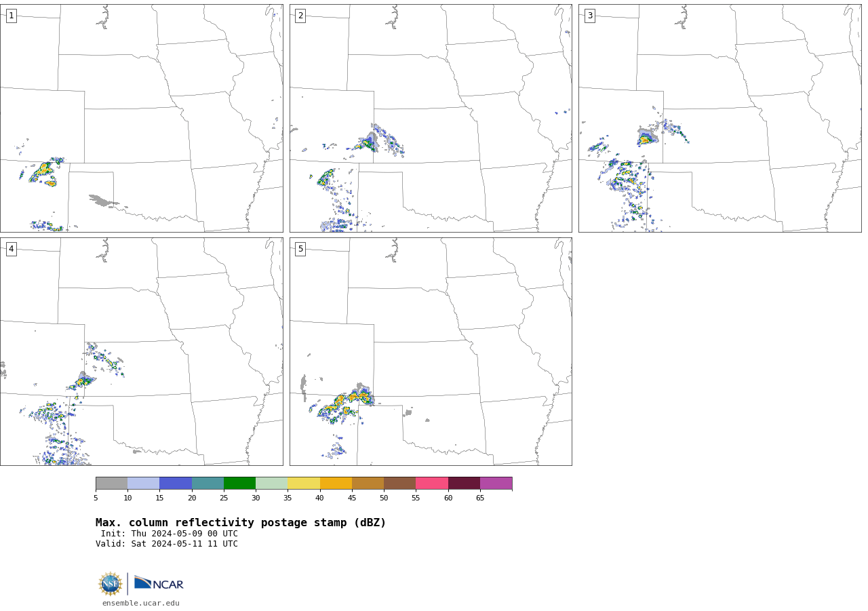This screenshot has height=611, width=868.
Task: Click the light blue 10-15 dBZ swatch
Action: tap(143, 483)
